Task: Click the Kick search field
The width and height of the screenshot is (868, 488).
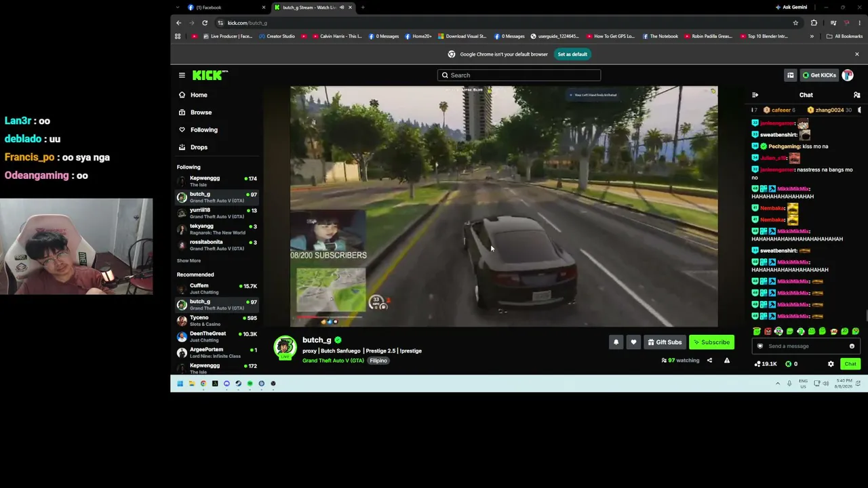Action: pyautogui.click(x=519, y=75)
